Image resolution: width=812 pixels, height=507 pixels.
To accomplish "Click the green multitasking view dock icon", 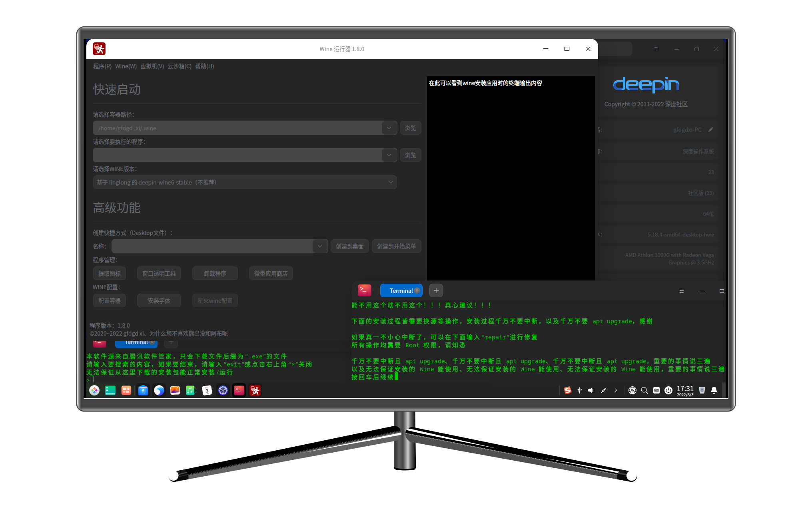I will 110,390.
